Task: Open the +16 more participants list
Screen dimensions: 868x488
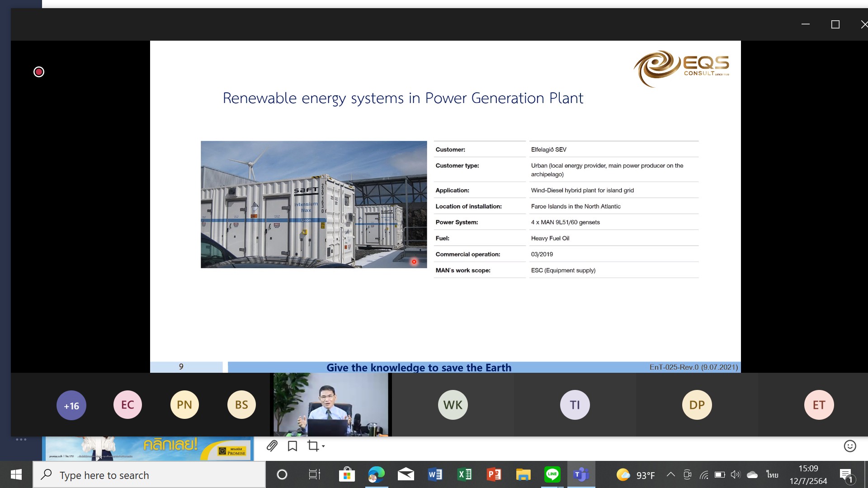Action: pos(71,405)
